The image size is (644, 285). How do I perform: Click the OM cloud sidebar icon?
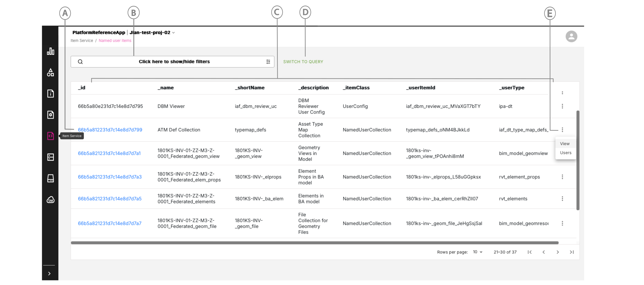pos(50,200)
